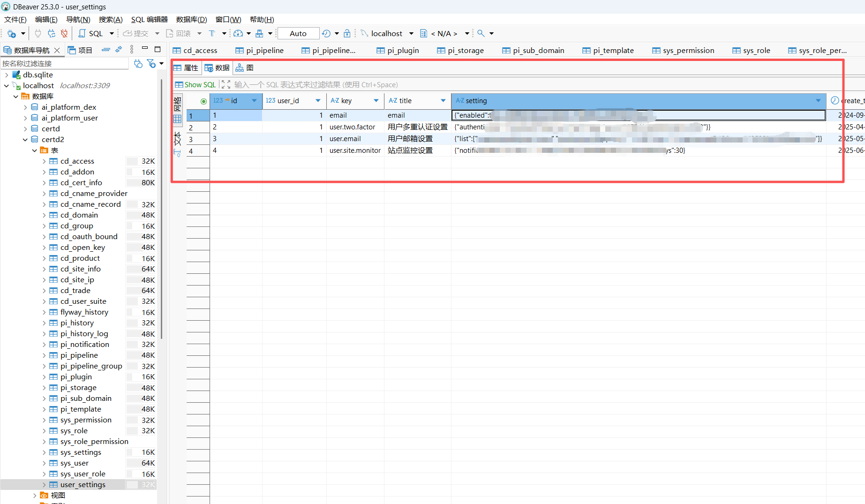The height and width of the screenshot is (504, 865).
Task: Collapse the certd2 database node
Action: pyautogui.click(x=25, y=140)
